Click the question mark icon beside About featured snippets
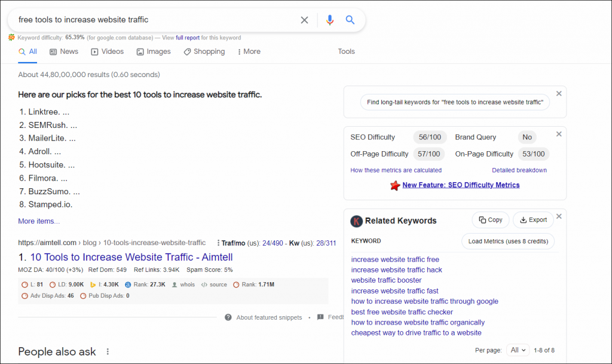 [228, 317]
